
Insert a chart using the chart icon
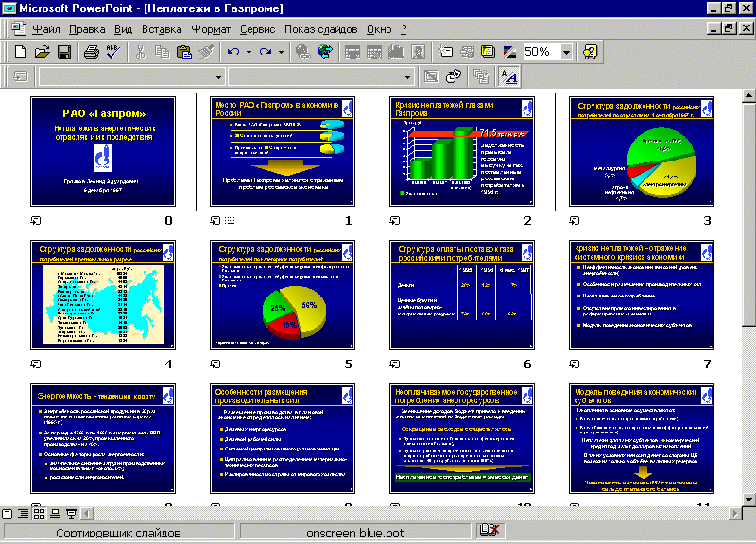coord(396,52)
